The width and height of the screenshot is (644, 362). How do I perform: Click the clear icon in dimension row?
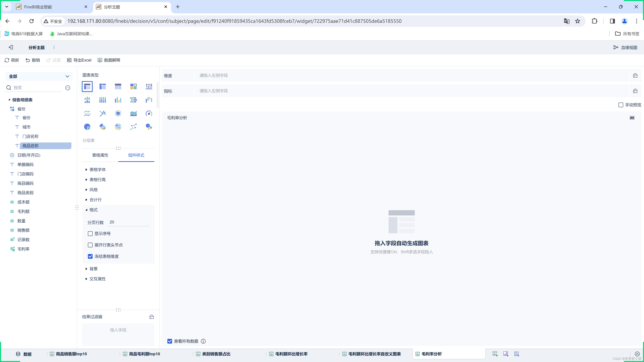pyautogui.click(x=635, y=75)
